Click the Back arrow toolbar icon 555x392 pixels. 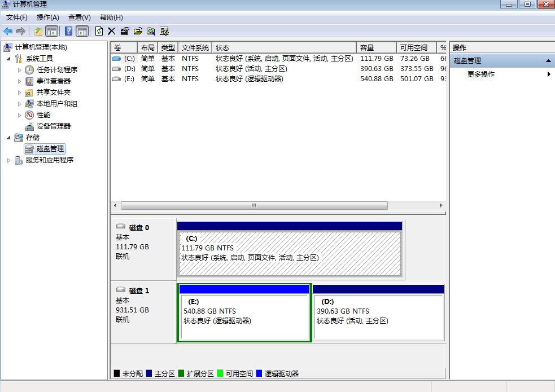tap(8, 32)
